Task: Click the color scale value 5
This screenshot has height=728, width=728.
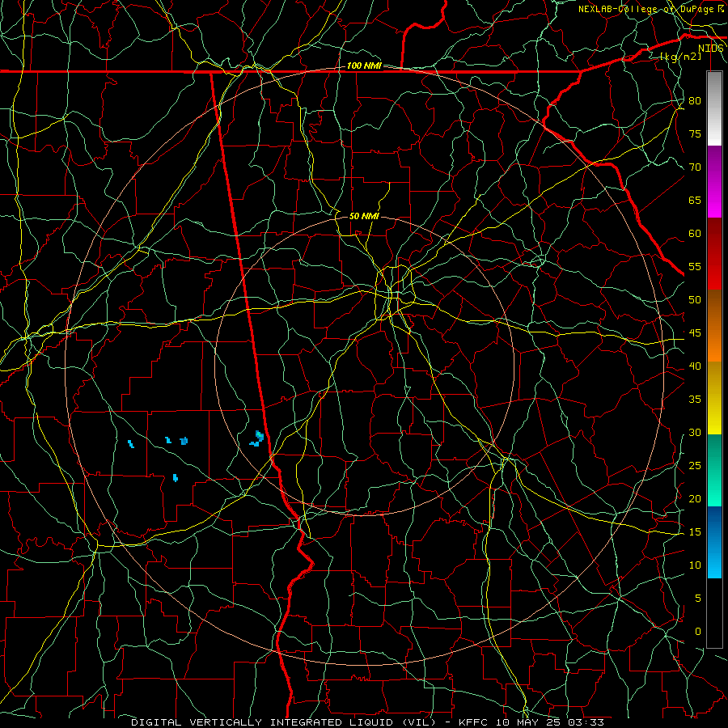Action: tap(698, 599)
